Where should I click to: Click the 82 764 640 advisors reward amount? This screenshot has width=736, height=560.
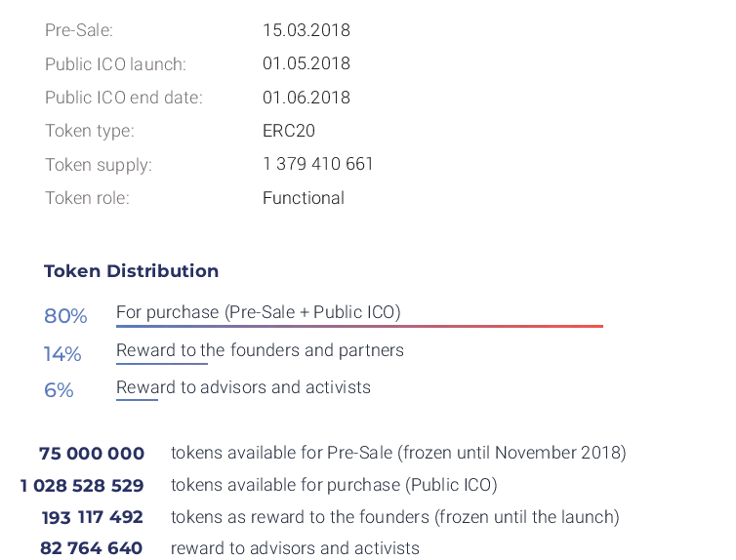pyautogui.click(x=92, y=548)
